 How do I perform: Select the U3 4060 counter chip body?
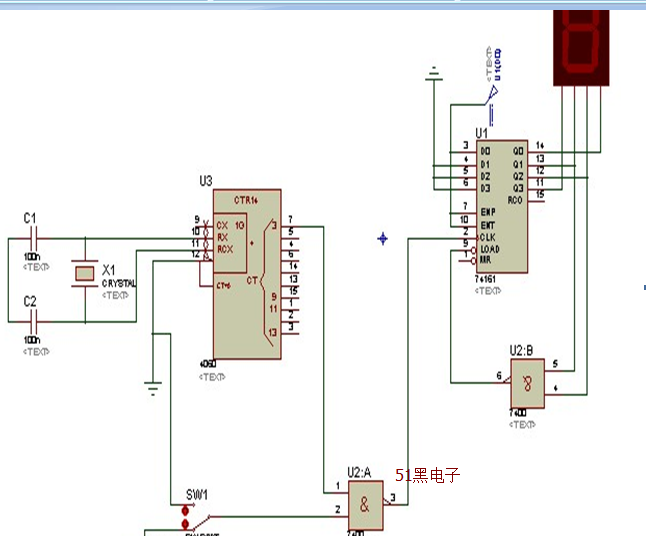pos(247,274)
